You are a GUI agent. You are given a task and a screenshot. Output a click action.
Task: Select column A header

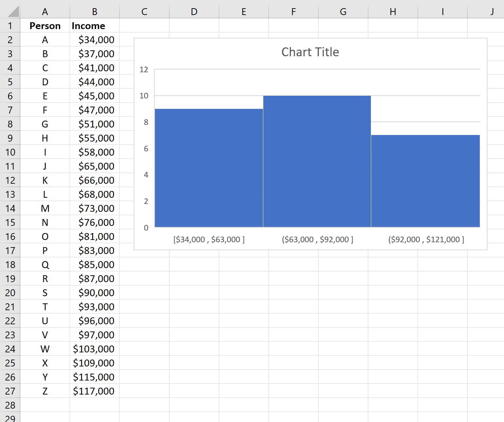(45, 12)
